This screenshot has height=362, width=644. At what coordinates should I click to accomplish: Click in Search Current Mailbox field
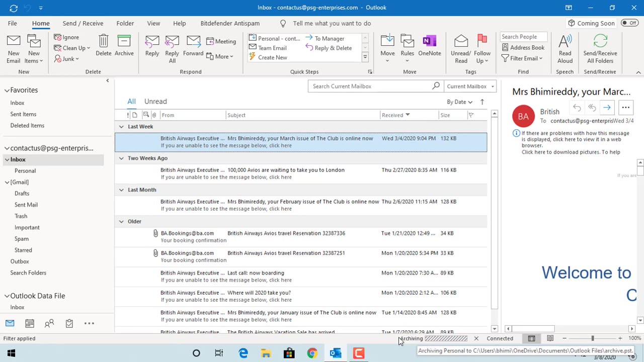(370, 86)
